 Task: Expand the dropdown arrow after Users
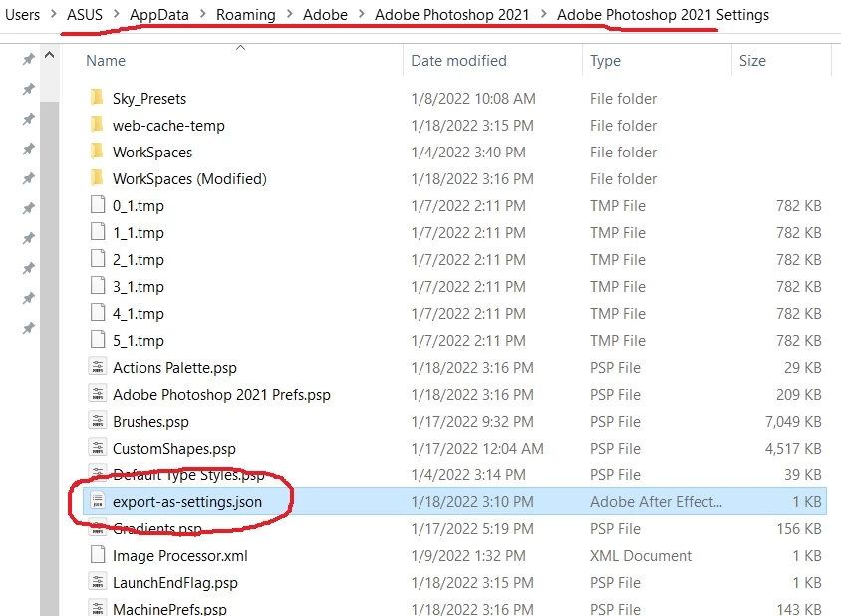[x=53, y=14]
